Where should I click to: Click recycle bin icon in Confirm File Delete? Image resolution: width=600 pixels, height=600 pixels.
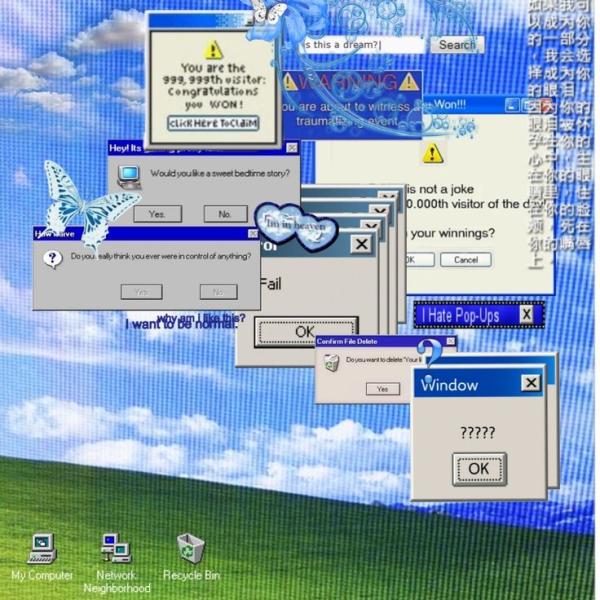(331, 362)
